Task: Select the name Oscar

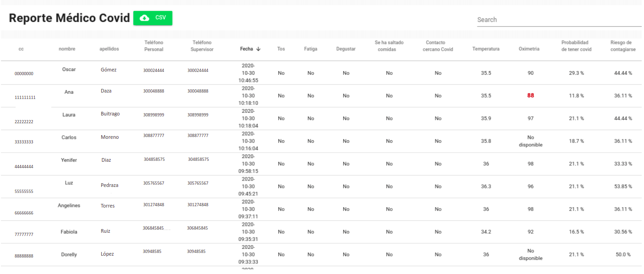Action: pyautogui.click(x=69, y=70)
